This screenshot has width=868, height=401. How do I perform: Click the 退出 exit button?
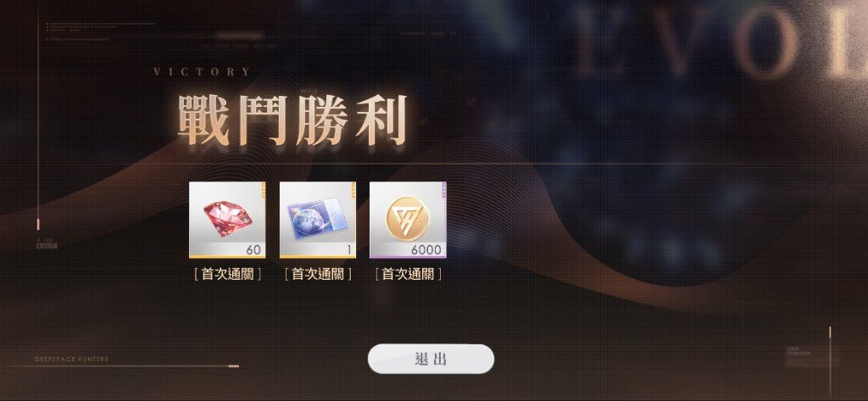[431, 359]
